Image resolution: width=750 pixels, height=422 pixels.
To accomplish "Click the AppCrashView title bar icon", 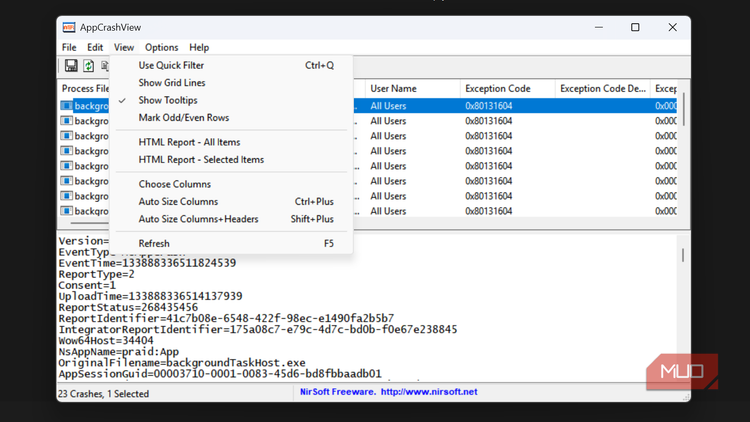I will click(x=69, y=27).
